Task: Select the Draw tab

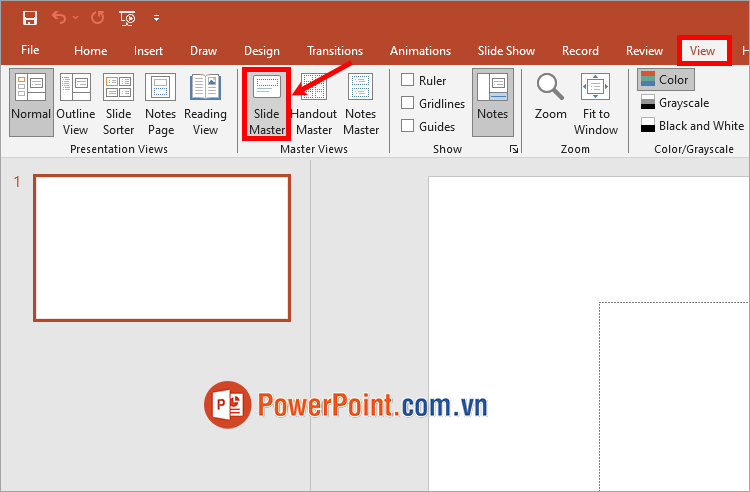Action: coord(203,51)
